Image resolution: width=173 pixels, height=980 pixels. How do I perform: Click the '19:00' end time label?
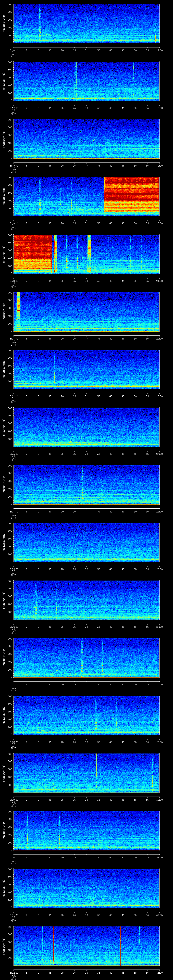(x=160, y=166)
